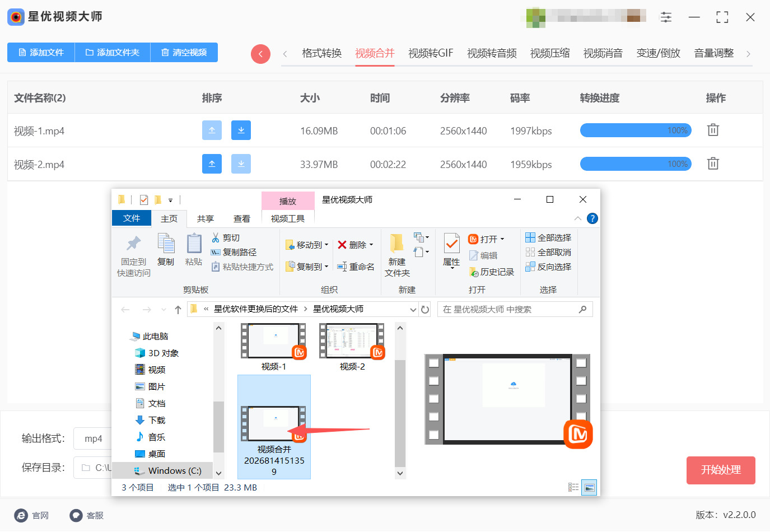Open 属性 properties in Explorer ribbon

451,251
